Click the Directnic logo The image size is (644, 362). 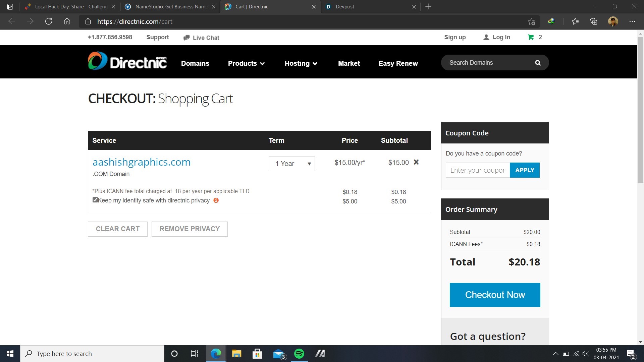pos(127,61)
